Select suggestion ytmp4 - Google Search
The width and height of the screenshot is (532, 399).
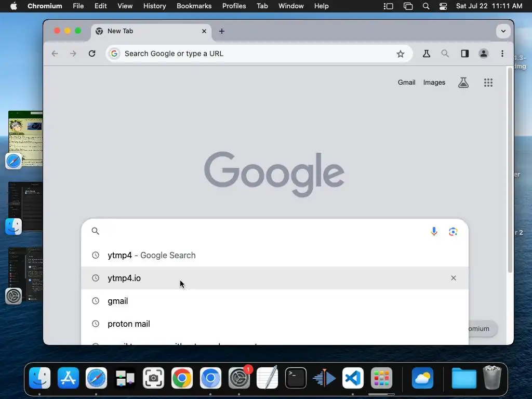275,255
